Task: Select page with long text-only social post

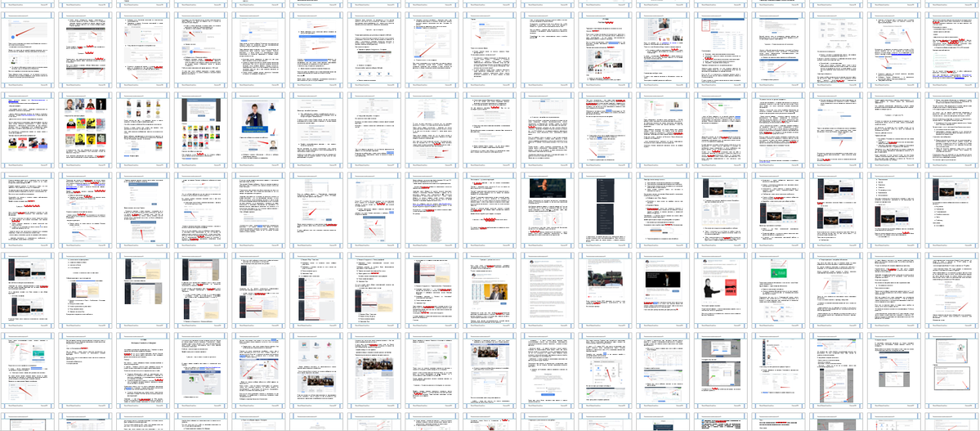Action: click(549, 290)
